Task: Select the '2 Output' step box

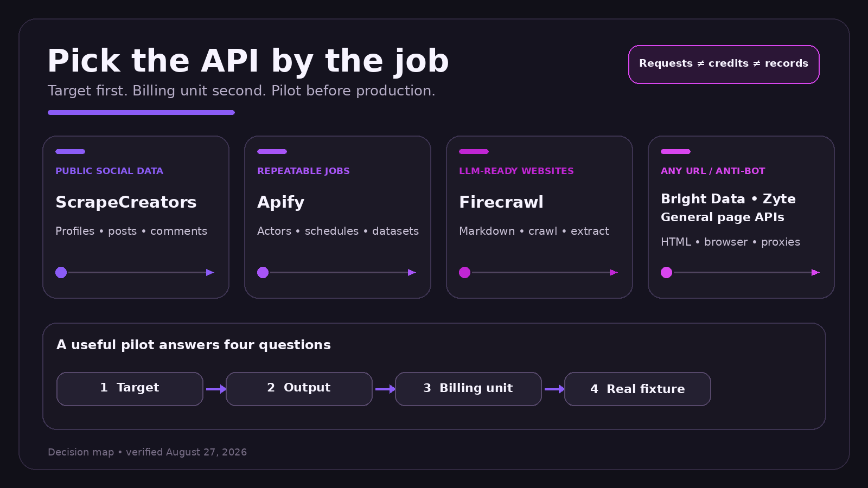Action: coord(299,389)
